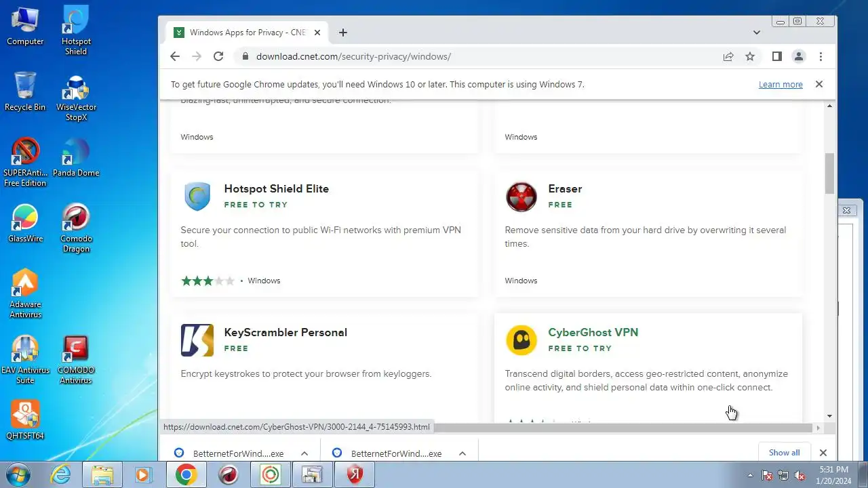Show hidden tray icons arrow

pyautogui.click(x=750, y=475)
